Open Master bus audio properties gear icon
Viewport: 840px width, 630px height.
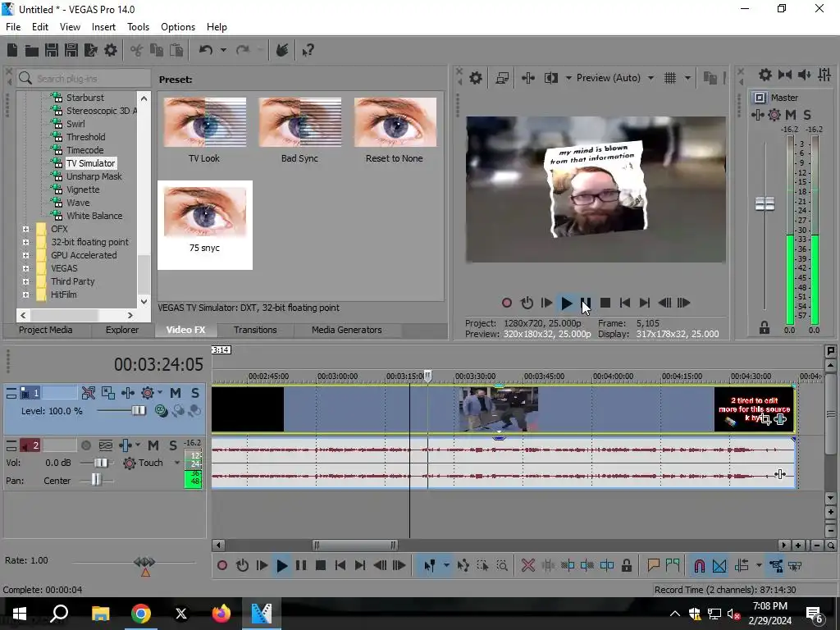[765, 75]
